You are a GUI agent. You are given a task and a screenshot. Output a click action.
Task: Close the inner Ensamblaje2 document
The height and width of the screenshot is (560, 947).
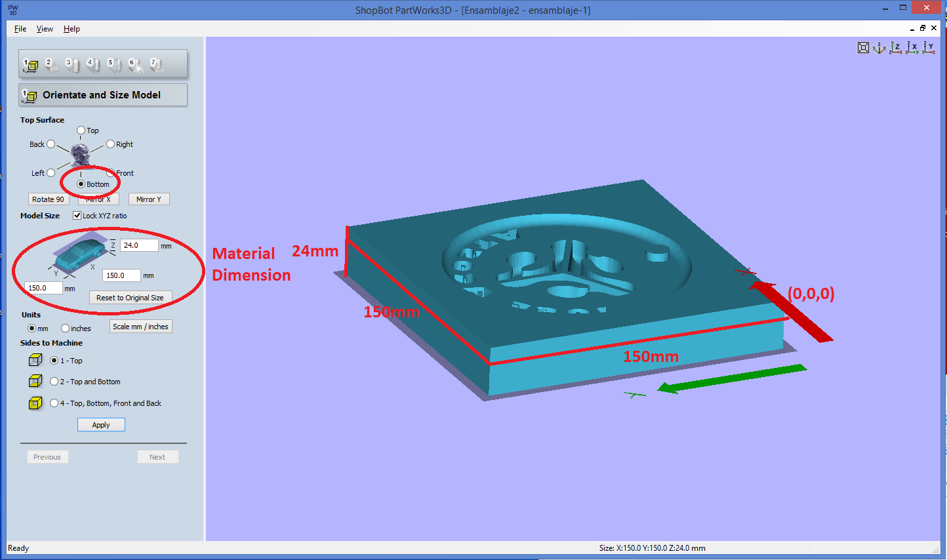pyautogui.click(x=934, y=28)
